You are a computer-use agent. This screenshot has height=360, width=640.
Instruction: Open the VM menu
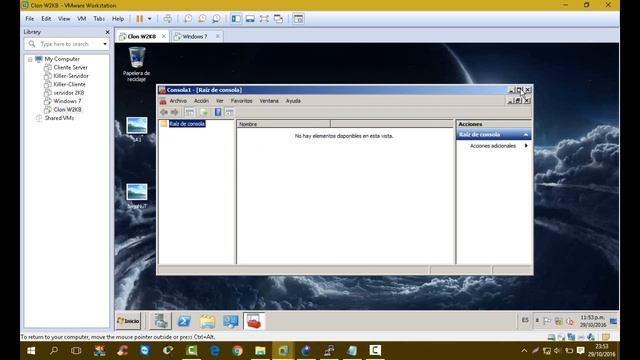[82, 19]
